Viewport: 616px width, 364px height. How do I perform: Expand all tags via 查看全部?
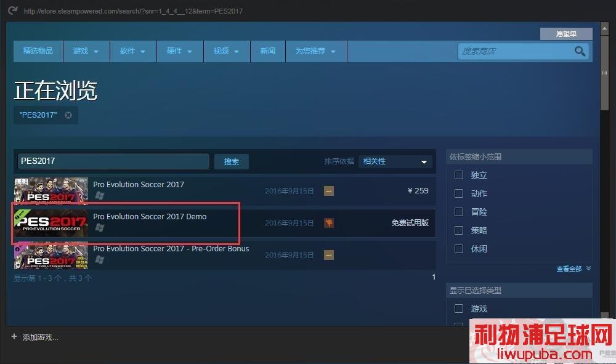click(573, 269)
